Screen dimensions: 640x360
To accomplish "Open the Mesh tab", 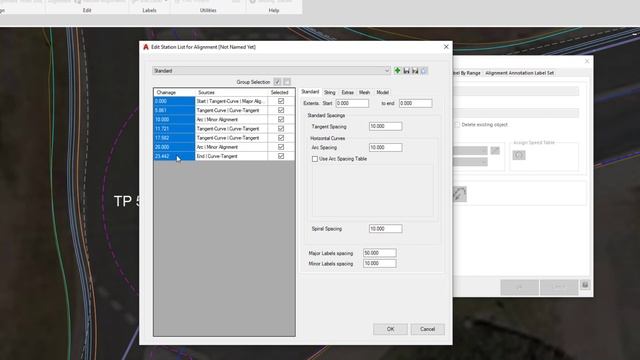I will (364, 93).
